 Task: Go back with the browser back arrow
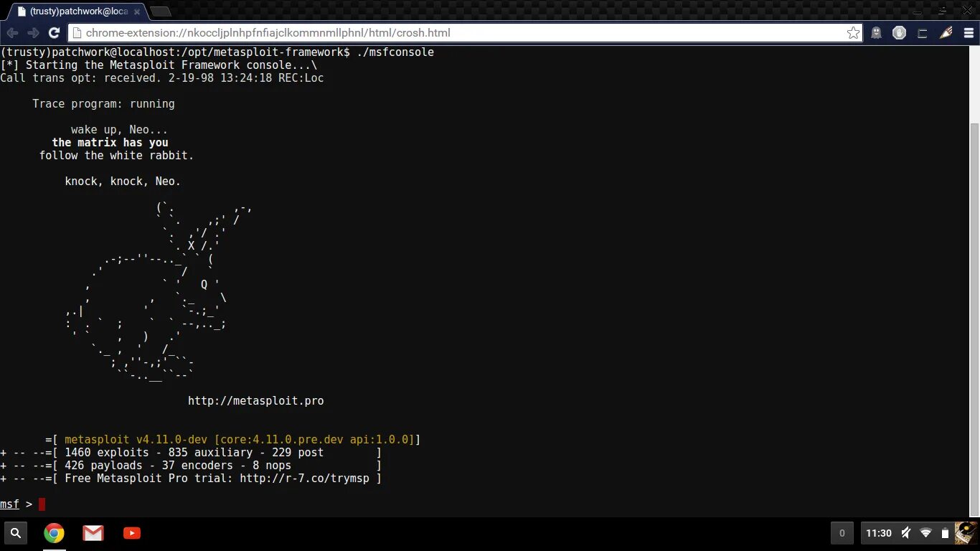point(12,33)
